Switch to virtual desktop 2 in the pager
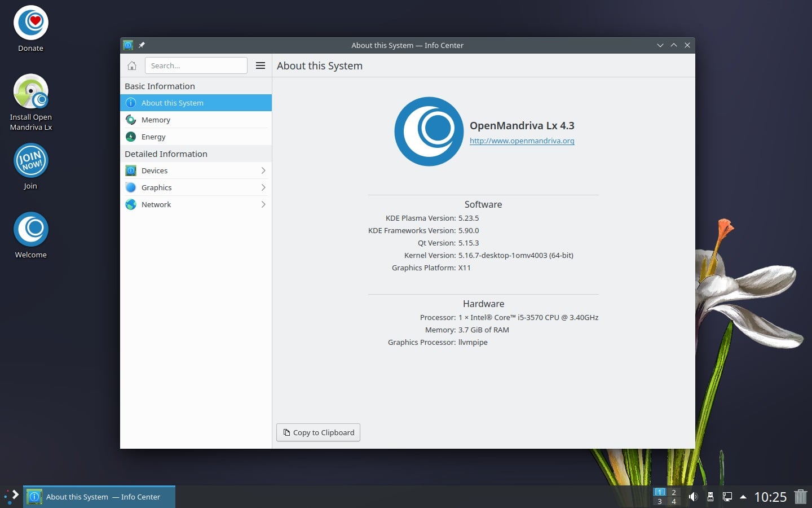Screen dimensions: 812x508 (x=673, y=492)
